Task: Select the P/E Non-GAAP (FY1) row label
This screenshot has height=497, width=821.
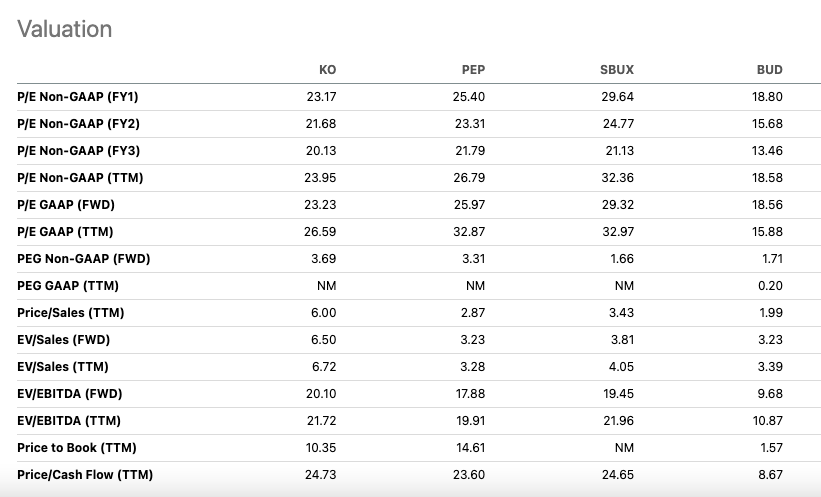Action: click(78, 97)
